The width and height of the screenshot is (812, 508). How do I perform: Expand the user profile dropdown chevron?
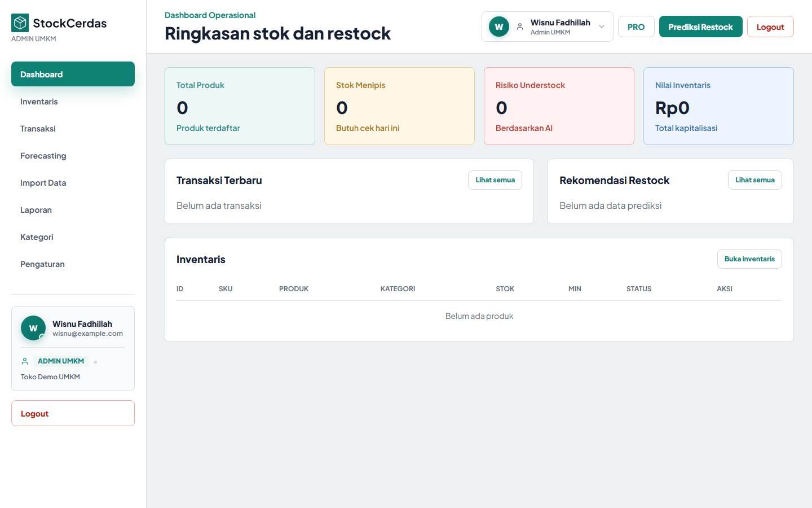602,27
